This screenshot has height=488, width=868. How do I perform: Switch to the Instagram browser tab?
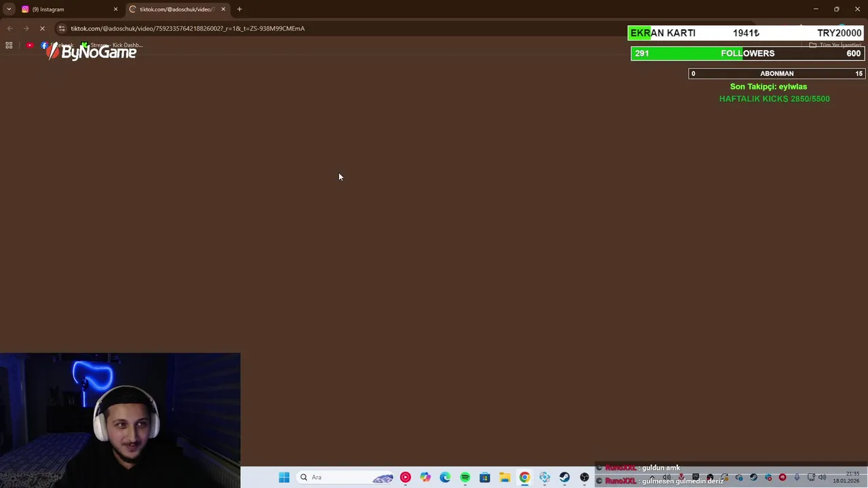point(68,9)
